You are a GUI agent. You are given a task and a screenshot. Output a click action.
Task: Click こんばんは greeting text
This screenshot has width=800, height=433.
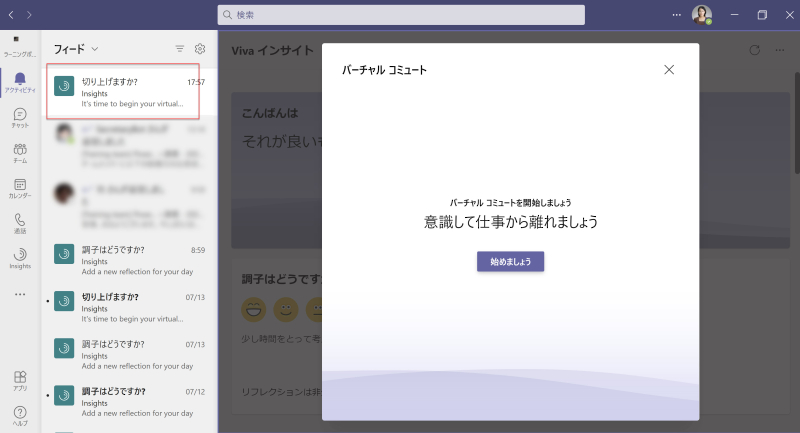pos(270,113)
